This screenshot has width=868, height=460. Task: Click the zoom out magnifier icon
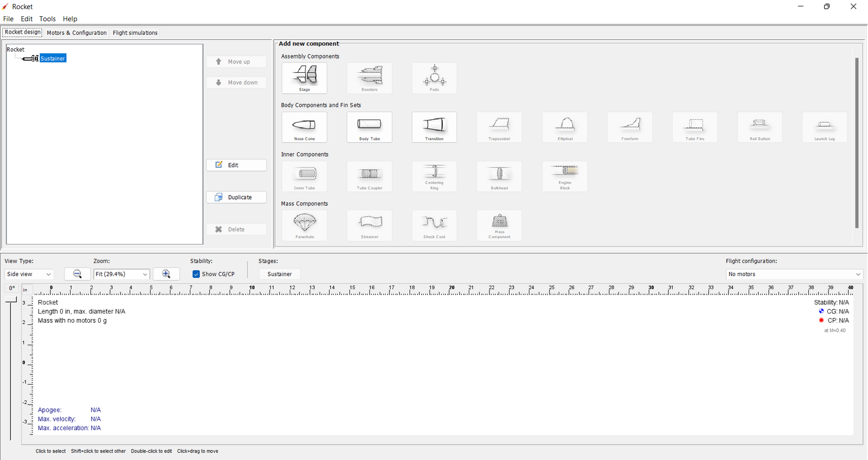pos(77,274)
